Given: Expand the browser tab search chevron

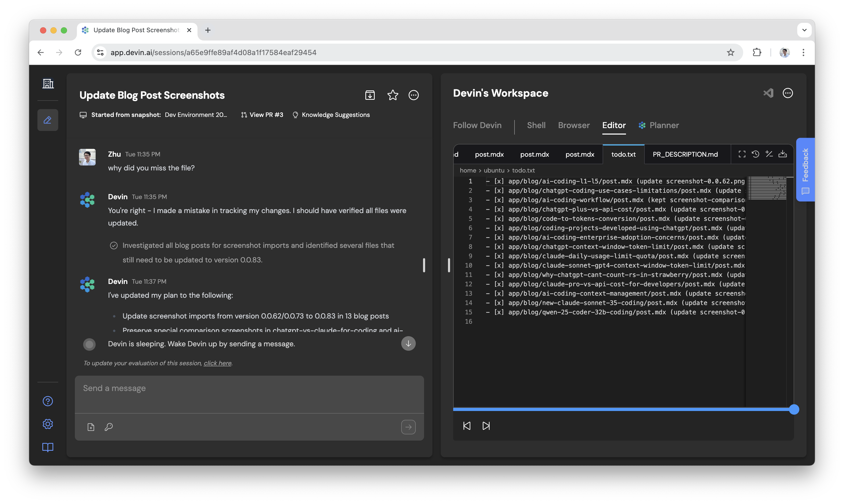Looking at the screenshot, I should coord(804,30).
